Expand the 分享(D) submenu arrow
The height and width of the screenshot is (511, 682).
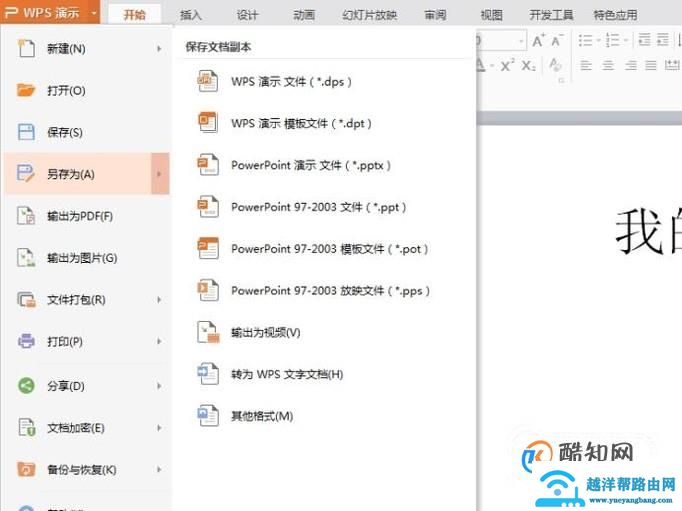click(159, 386)
